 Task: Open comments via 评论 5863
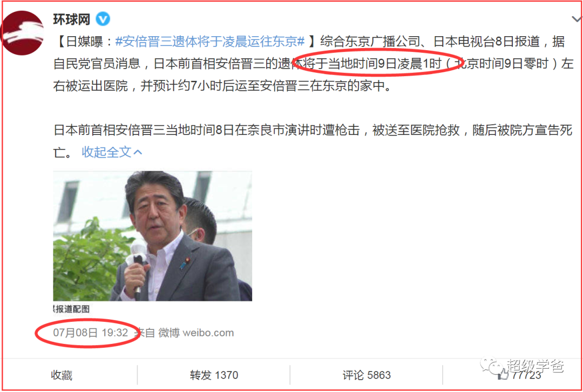click(367, 375)
